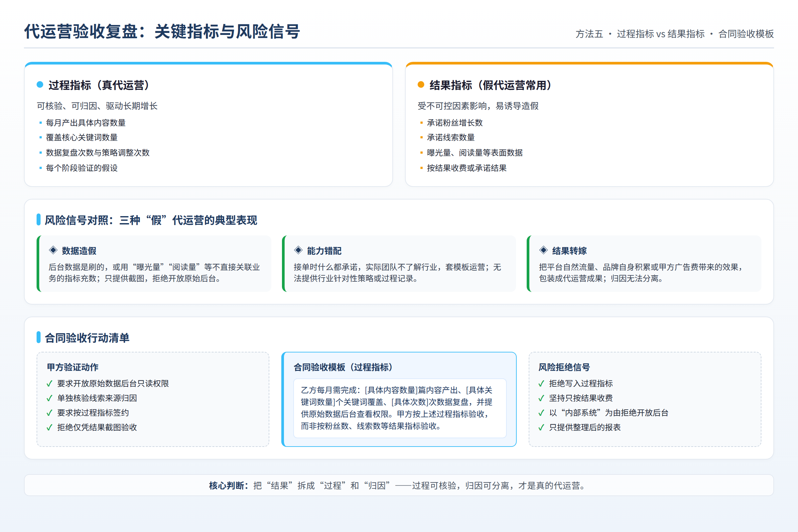This screenshot has width=798, height=532.
Task: Click the bullet 每个阶段验证的假设
Action: (82, 168)
